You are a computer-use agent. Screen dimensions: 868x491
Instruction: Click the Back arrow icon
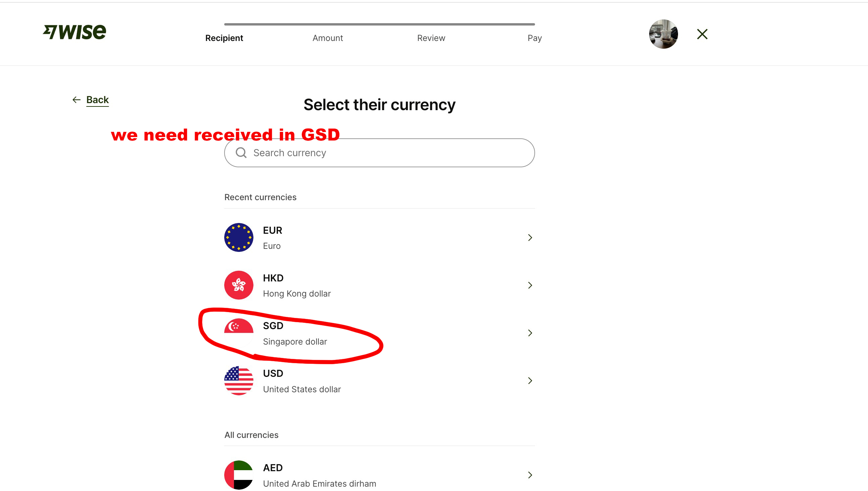click(77, 100)
